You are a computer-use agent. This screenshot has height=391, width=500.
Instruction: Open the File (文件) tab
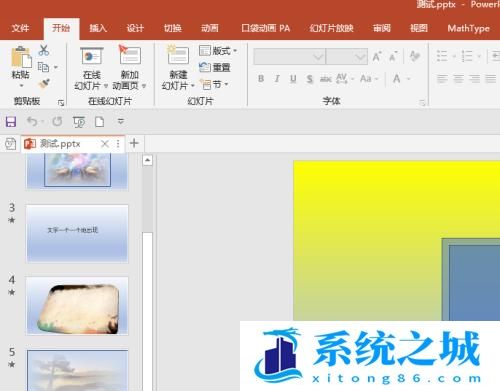click(x=20, y=28)
